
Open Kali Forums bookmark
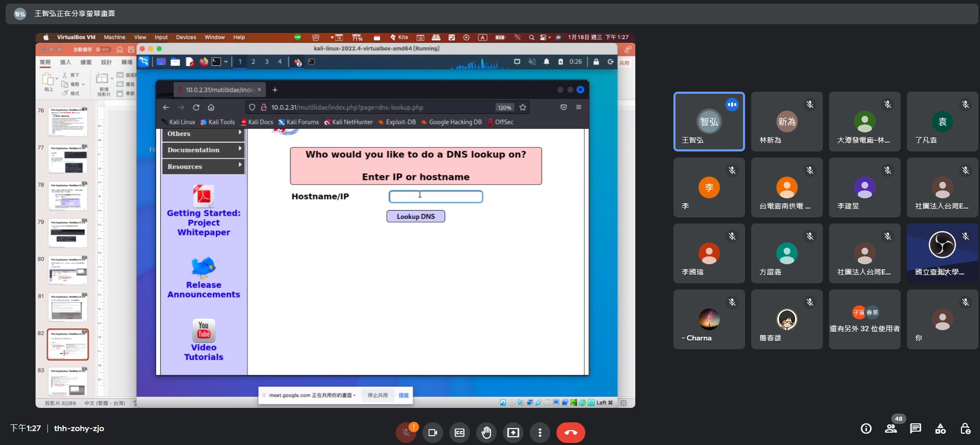click(298, 122)
